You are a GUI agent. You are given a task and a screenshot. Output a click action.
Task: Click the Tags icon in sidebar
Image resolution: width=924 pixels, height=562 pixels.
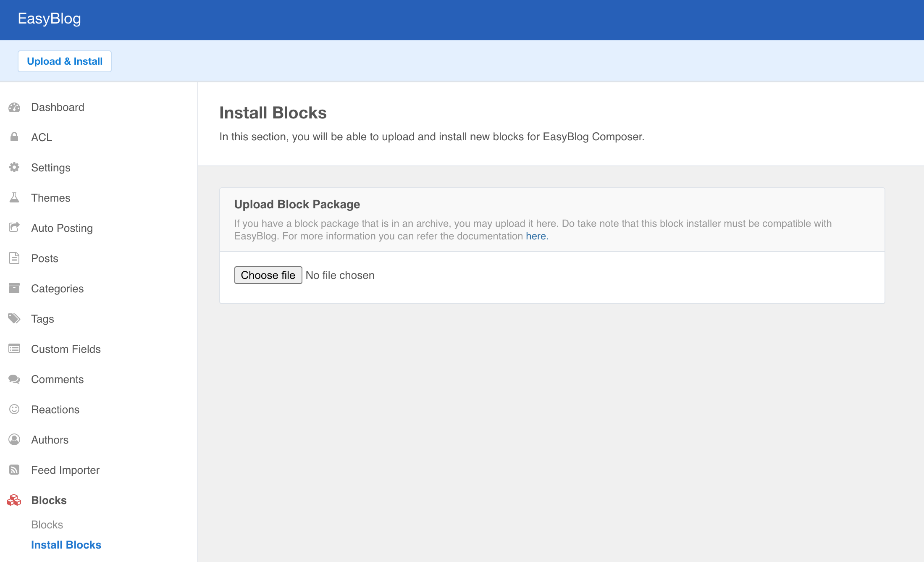point(14,318)
